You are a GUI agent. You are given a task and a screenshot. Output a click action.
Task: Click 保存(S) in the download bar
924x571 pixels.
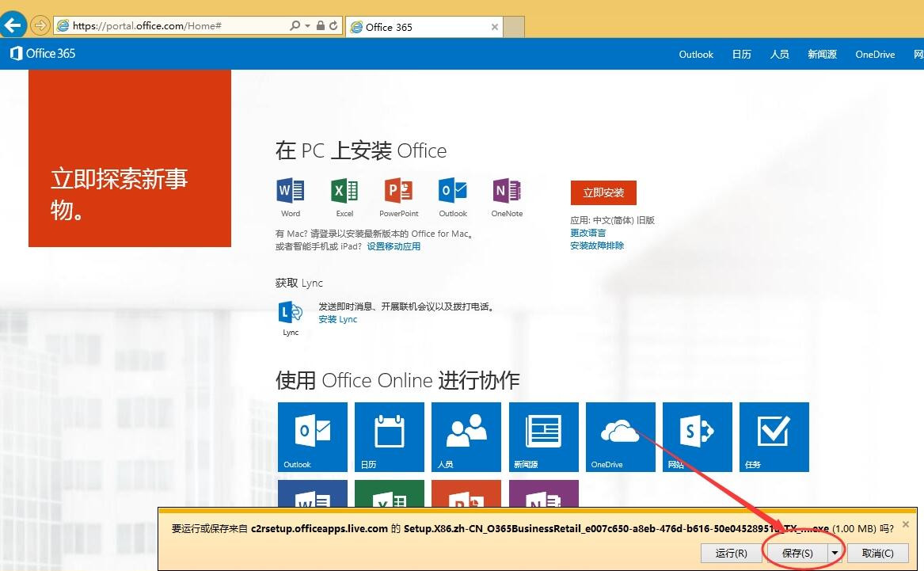797,553
